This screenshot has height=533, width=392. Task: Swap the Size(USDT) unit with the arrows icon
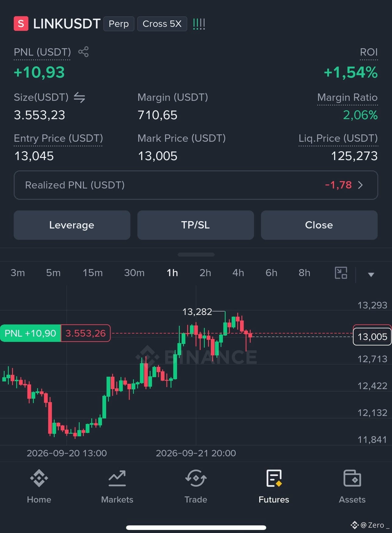pyautogui.click(x=79, y=97)
